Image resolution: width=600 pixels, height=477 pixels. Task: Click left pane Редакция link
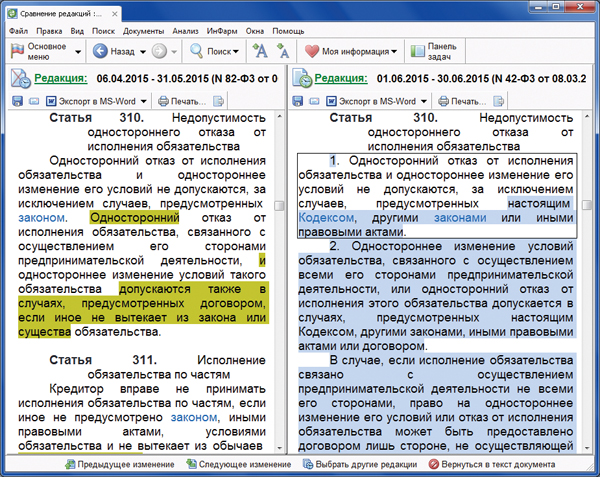click(60, 78)
